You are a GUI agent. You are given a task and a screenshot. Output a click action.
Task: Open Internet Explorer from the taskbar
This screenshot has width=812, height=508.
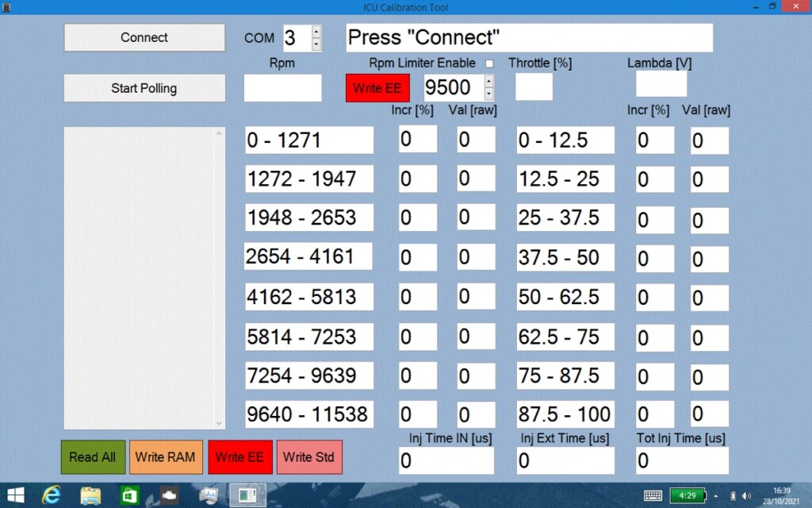(52, 495)
